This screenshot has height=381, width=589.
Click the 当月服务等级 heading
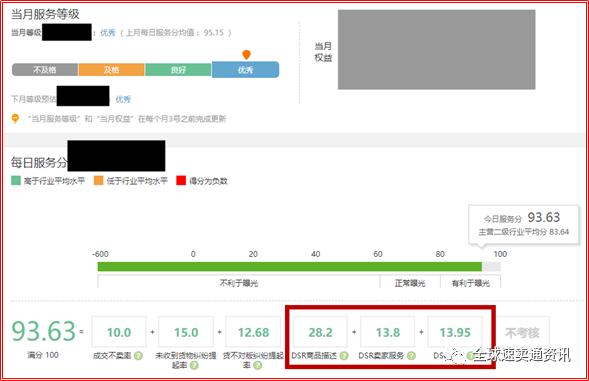45,14
